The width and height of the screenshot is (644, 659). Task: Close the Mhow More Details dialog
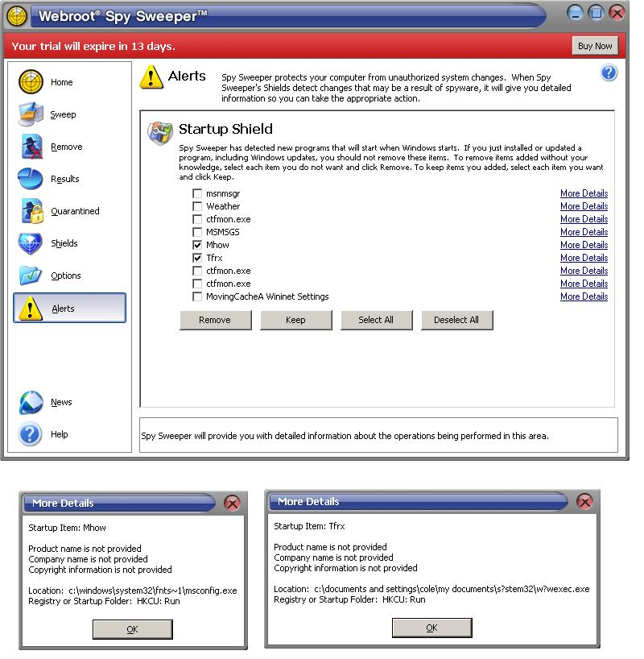[x=232, y=503]
